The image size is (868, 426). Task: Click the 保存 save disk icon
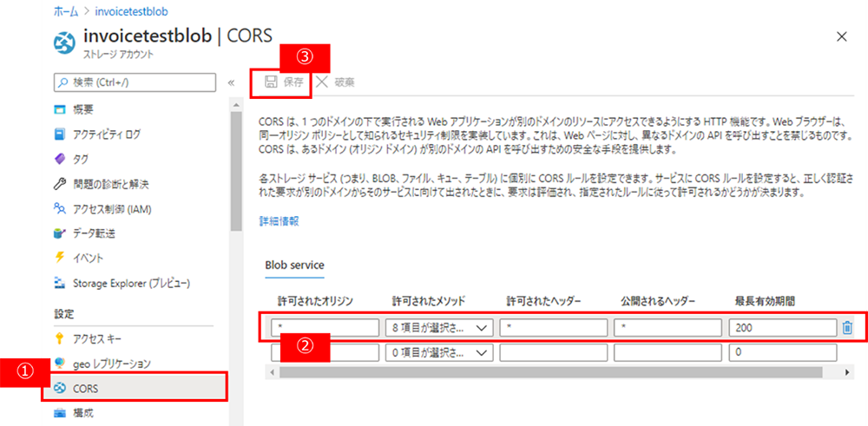[271, 82]
